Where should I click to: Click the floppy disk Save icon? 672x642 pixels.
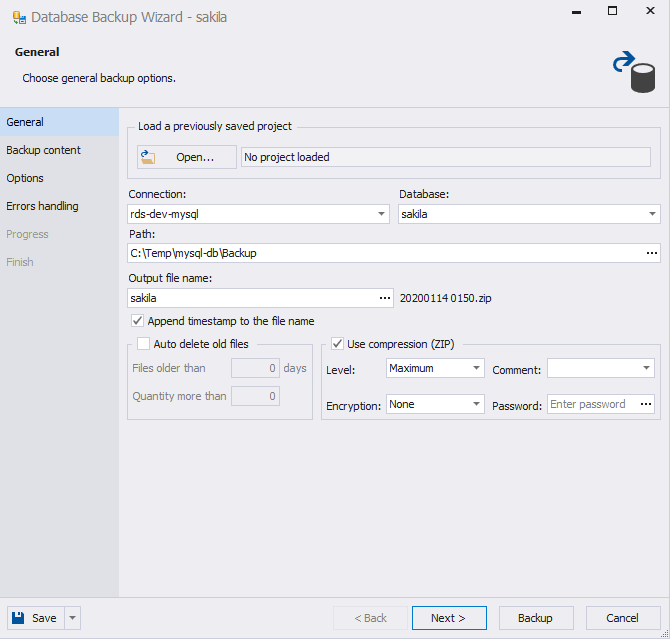pyautogui.click(x=18, y=618)
